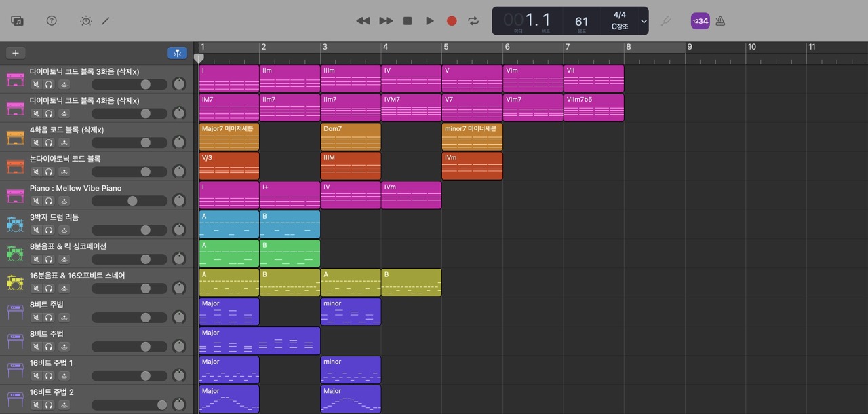The width and height of the screenshot is (868, 414).
Task: Select the Dom7 region
Action: click(351, 137)
